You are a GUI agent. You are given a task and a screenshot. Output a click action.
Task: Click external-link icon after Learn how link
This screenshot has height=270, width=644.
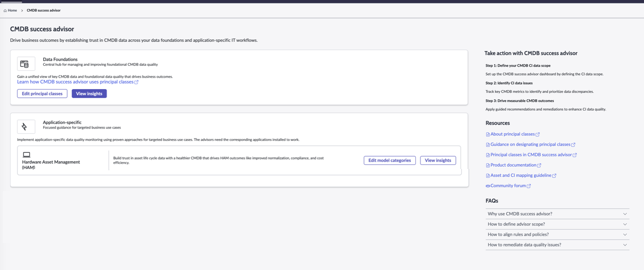pyautogui.click(x=137, y=82)
